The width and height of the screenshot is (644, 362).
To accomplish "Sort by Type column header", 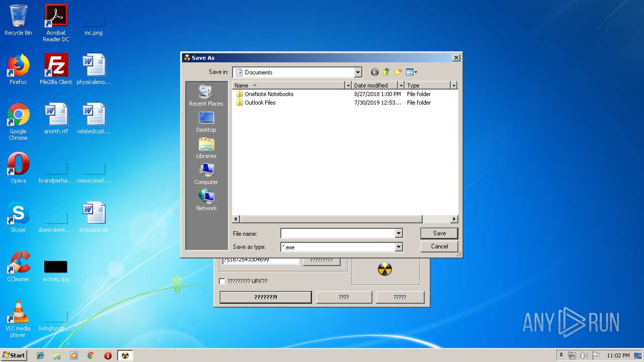I will (x=428, y=85).
